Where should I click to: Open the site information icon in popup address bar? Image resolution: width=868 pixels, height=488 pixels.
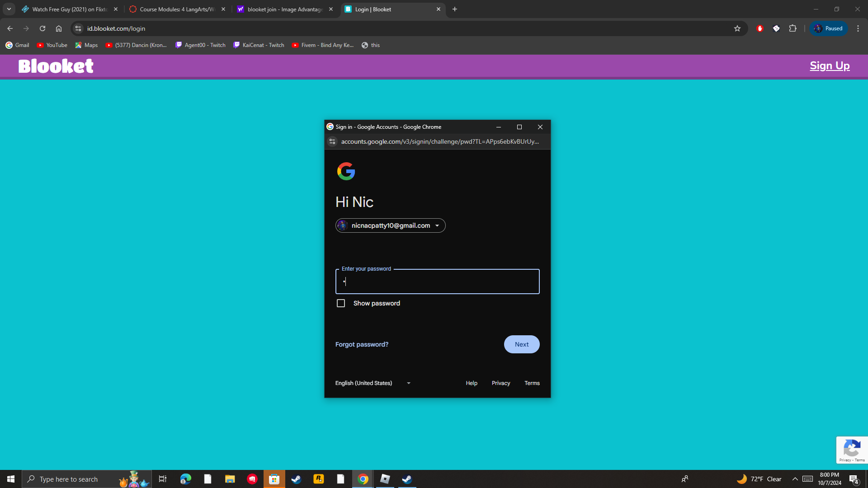(332, 141)
